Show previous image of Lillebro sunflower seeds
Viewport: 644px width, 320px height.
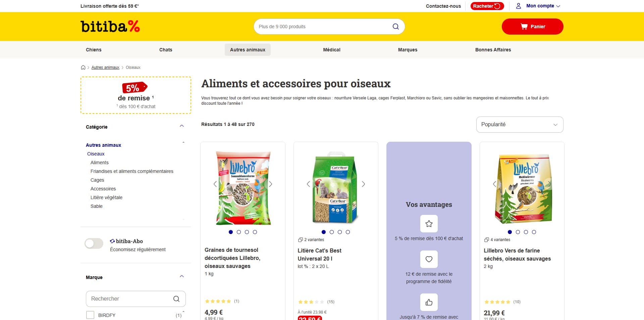(x=215, y=184)
